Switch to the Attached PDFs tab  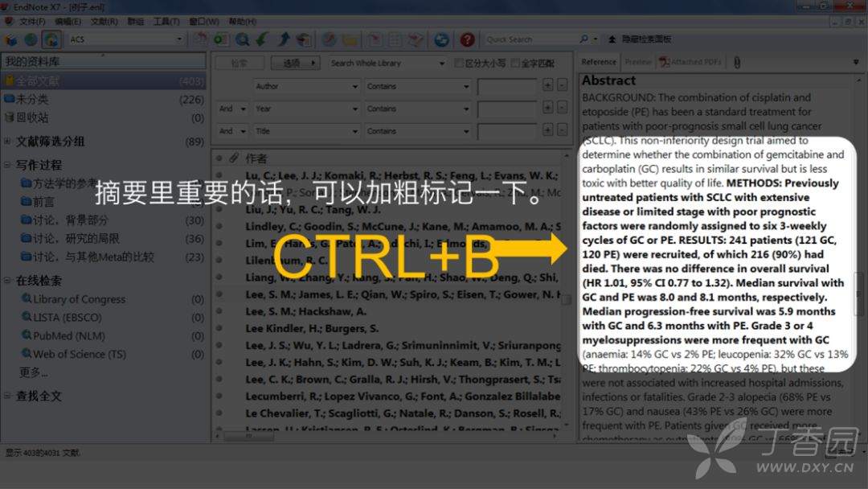pos(691,62)
